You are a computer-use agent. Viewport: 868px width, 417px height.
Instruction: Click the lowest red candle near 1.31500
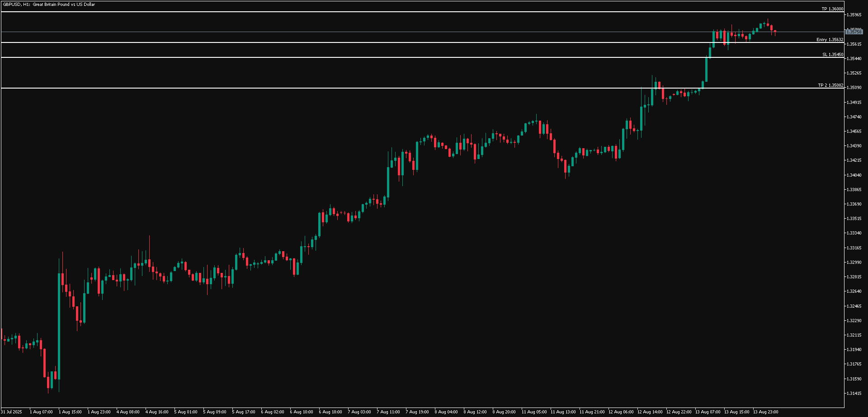(48, 382)
